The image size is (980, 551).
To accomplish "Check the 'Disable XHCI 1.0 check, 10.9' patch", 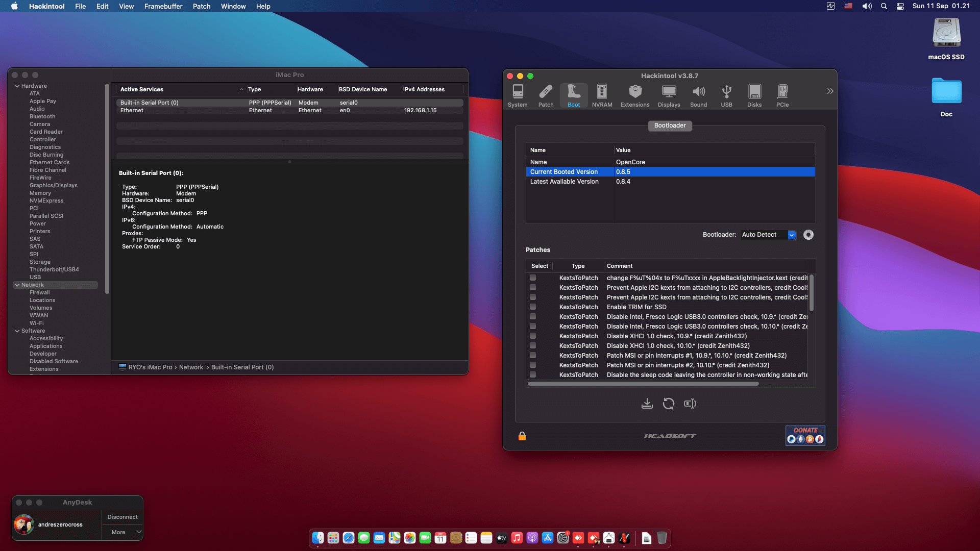I will point(533,336).
